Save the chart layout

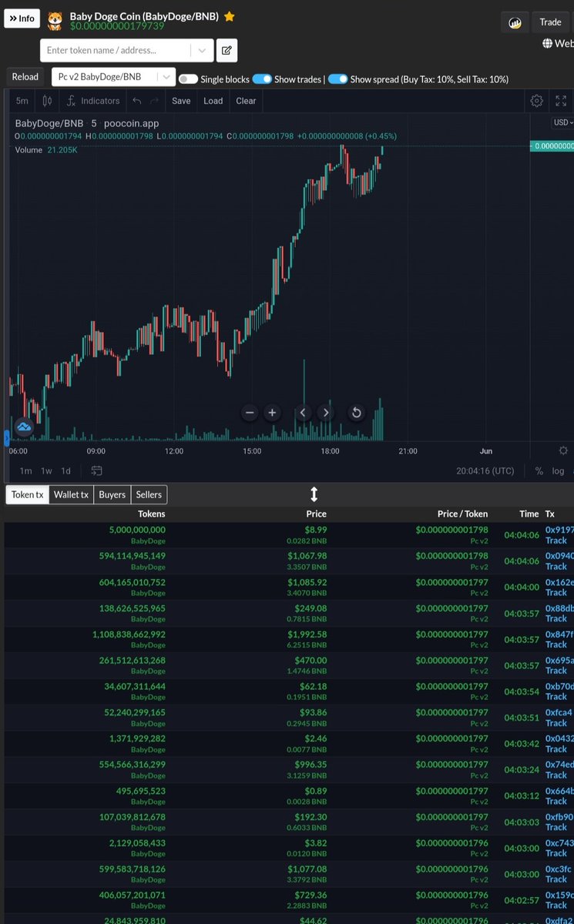coord(181,101)
